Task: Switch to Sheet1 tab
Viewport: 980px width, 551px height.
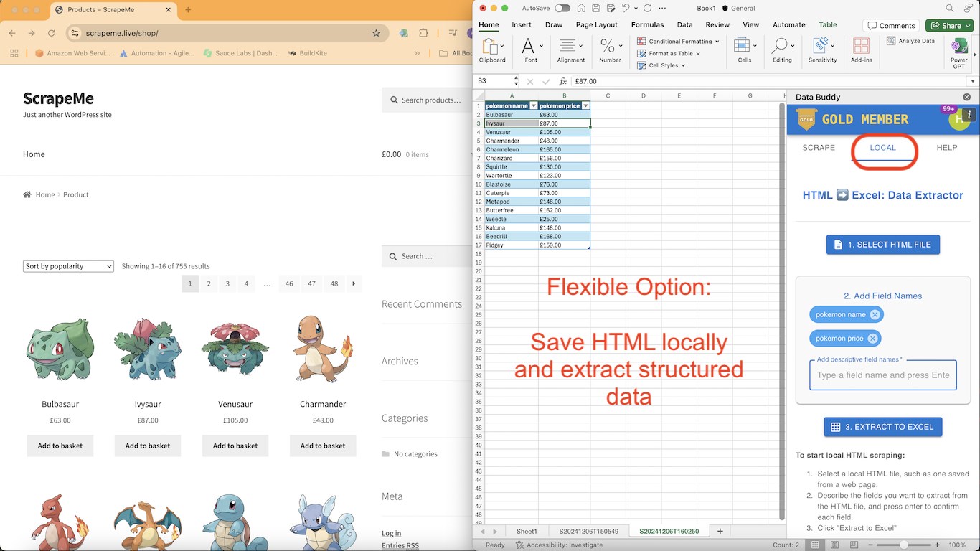Action: point(527,532)
